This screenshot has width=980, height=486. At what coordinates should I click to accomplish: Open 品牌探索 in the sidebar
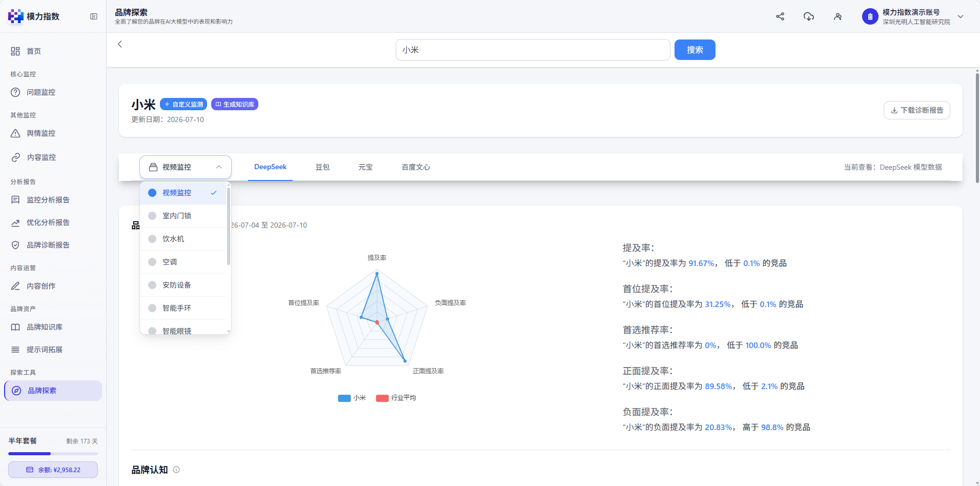click(x=53, y=391)
